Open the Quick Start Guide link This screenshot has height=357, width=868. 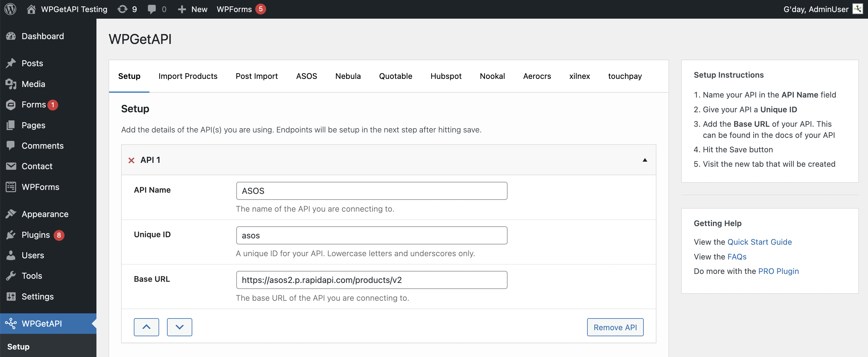(759, 242)
